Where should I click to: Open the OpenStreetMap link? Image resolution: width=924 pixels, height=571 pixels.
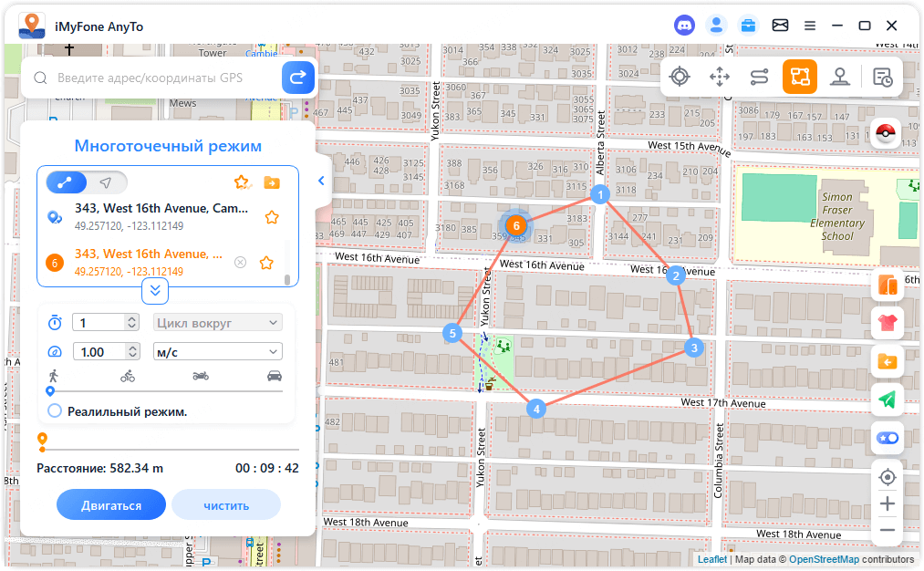click(x=824, y=559)
